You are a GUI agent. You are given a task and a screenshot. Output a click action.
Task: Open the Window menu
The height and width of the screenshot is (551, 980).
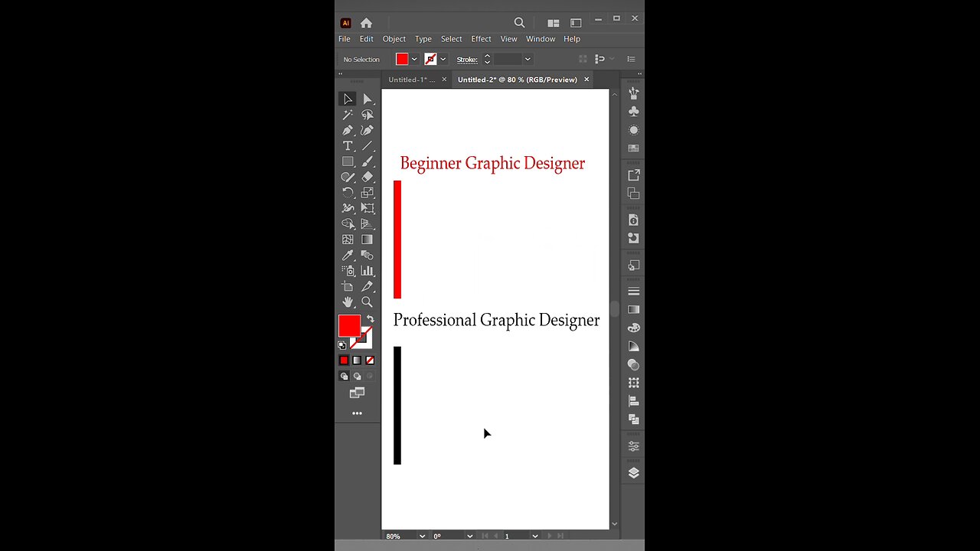tap(541, 39)
